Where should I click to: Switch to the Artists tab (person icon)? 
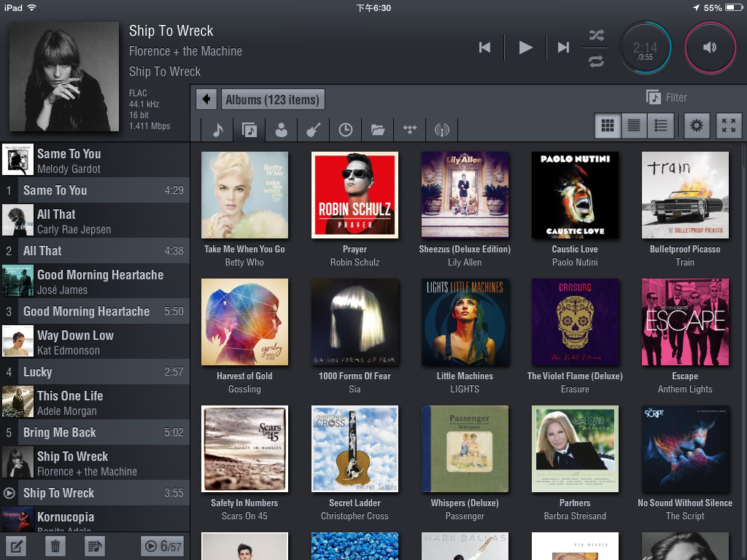(281, 130)
